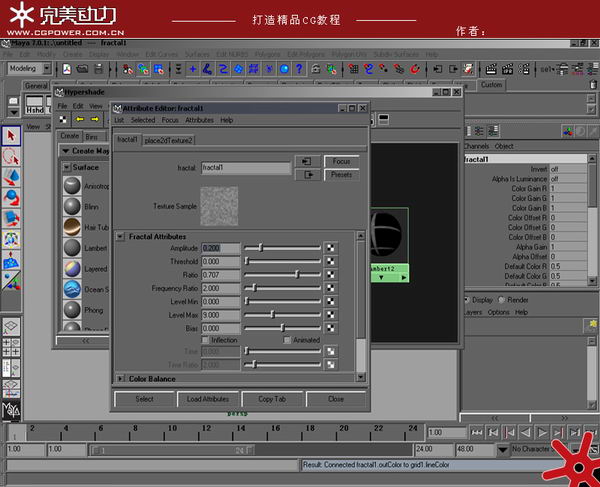Open Attribute Editor Focus menu

tap(170, 120)
